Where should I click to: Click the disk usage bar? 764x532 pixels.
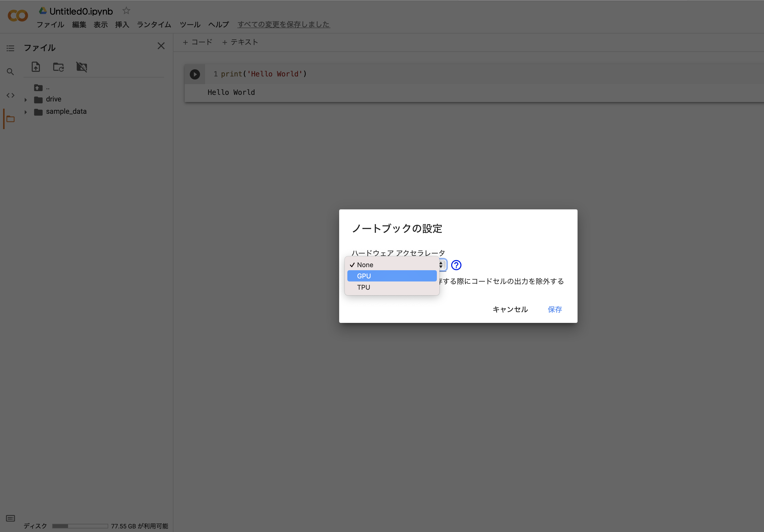pyautogui.click(x=80, y=526)
